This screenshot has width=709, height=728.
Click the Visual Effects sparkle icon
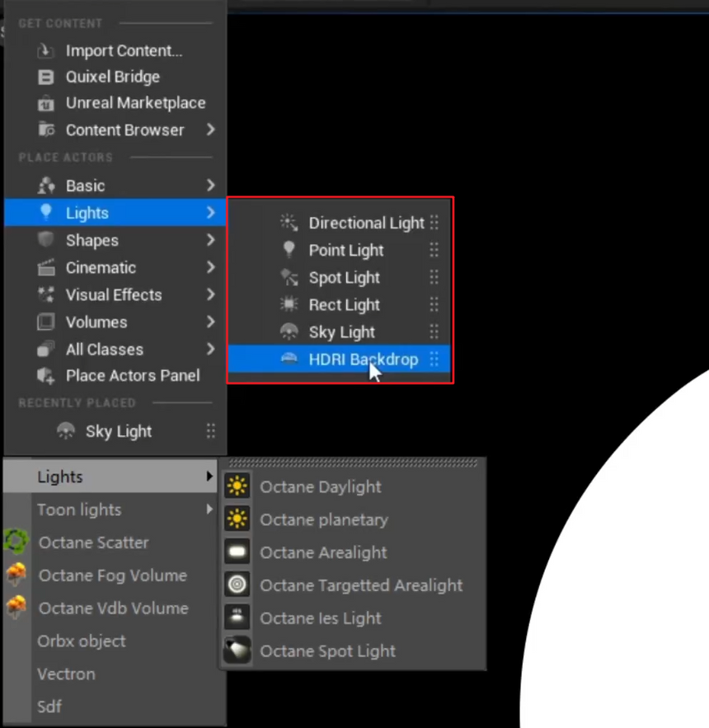[x=46, y=294]
